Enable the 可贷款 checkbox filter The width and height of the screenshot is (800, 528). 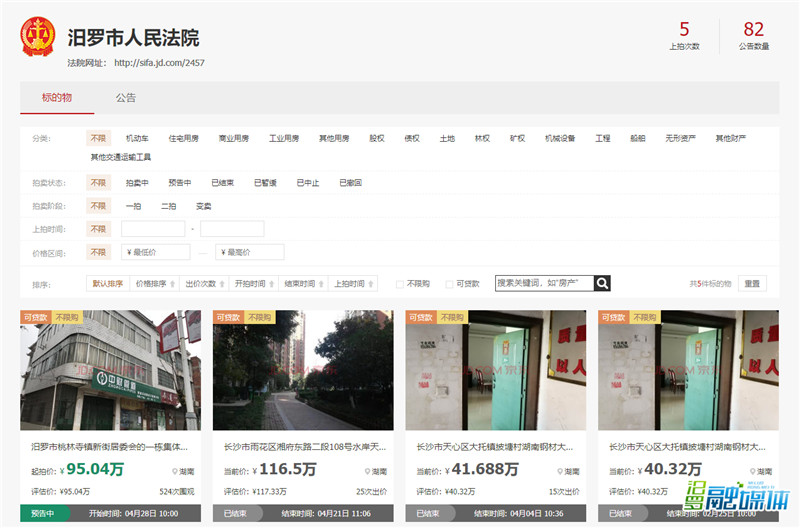(449, 284)
